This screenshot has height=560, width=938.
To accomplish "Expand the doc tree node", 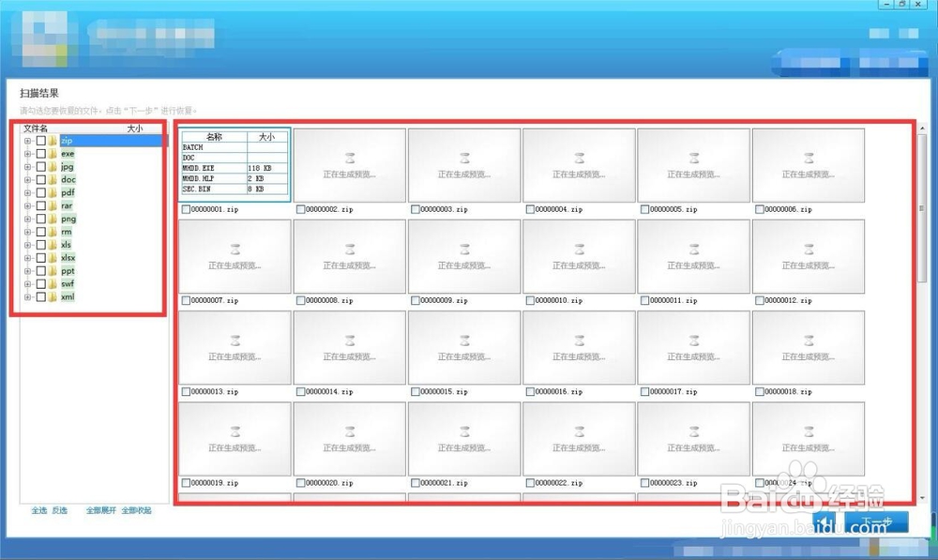I will [x=27, y=179].
